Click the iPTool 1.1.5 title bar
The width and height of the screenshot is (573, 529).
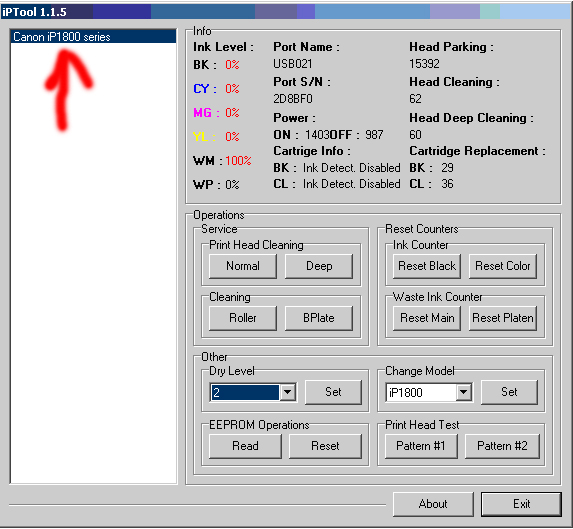[x=285, y=12]
